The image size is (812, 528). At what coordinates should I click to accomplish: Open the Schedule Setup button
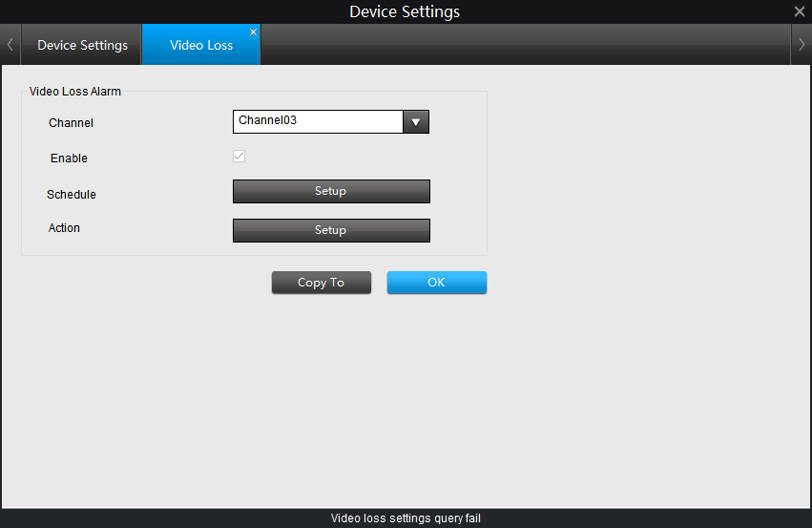pos(331,191)
